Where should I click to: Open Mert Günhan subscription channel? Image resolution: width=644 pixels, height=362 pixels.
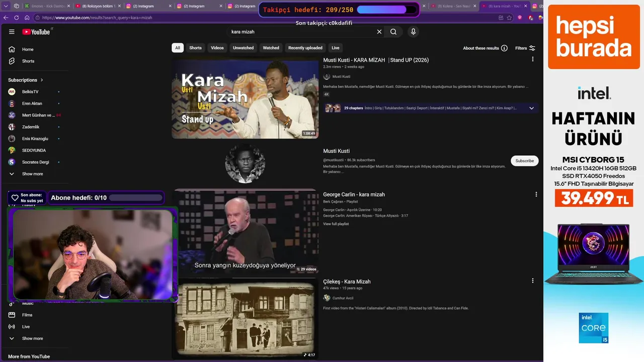38,115
